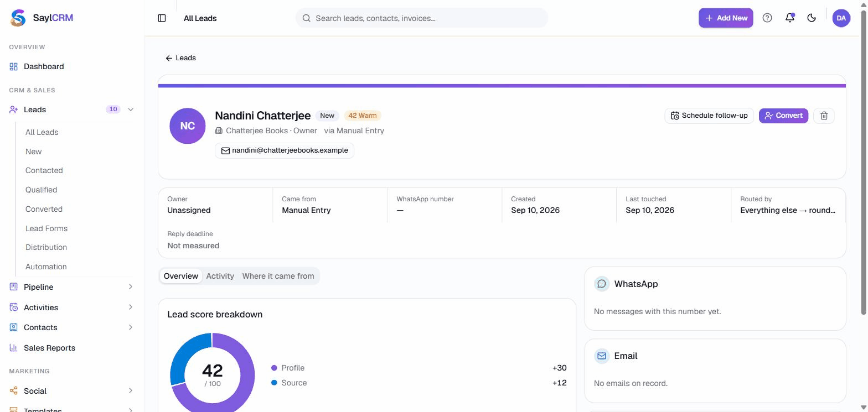This screenshot has width=868, height=412.
Task: Select the Overview tab
Action: coord(181,276)
